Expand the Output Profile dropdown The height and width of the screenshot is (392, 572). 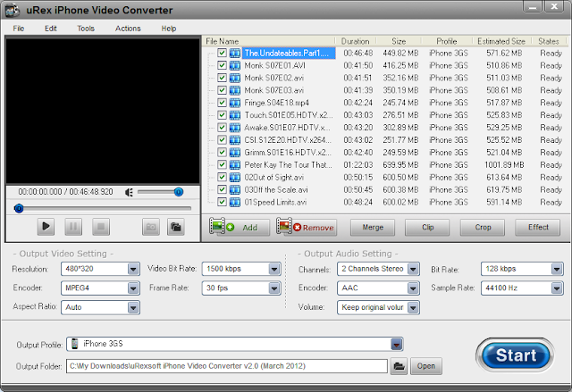click(x=397, y=344)
